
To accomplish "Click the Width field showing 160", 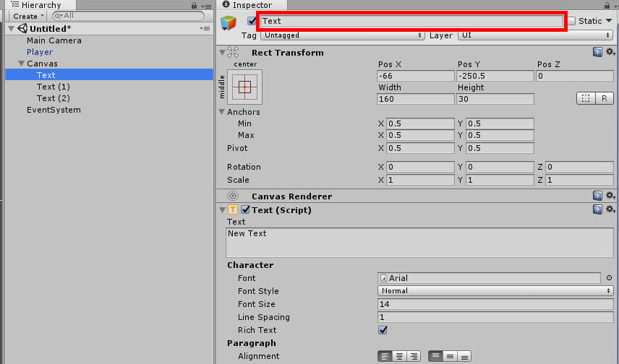I will click(x=415, y=99).
